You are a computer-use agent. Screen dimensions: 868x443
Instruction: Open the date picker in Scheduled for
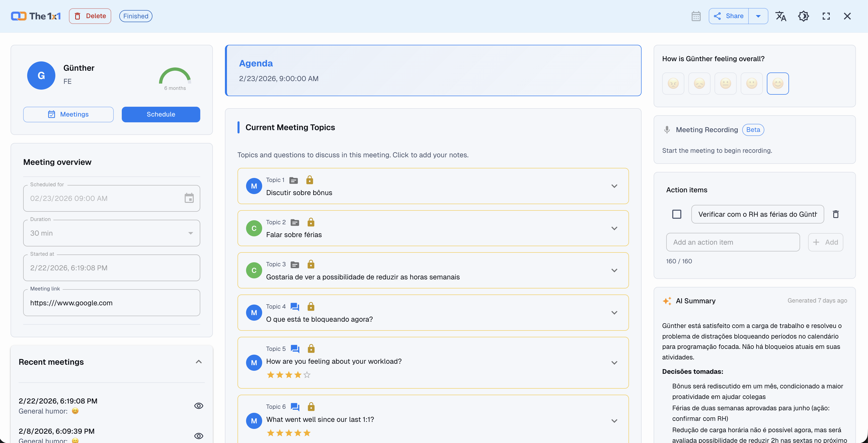189,198
